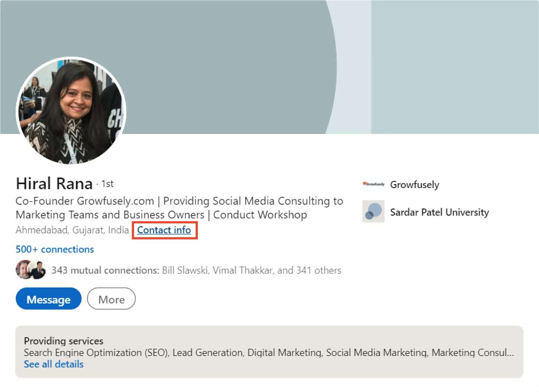Screen dimensions: 539x392
Task: Open the More actions menu
Action: click(x=111, y=299)
